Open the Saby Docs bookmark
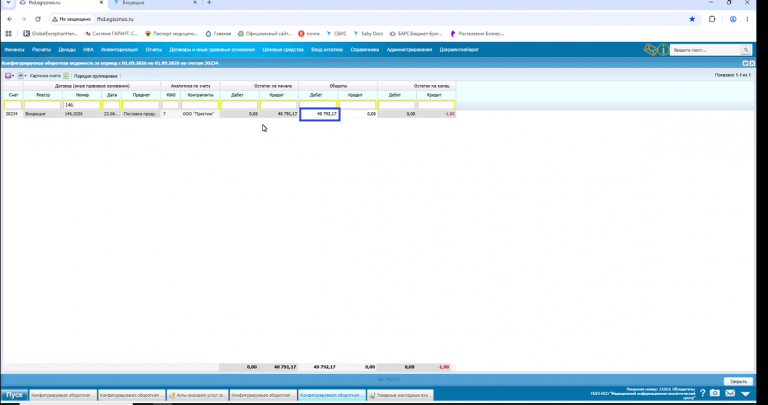Screen dimensions: 768x405 coord(368,34)
